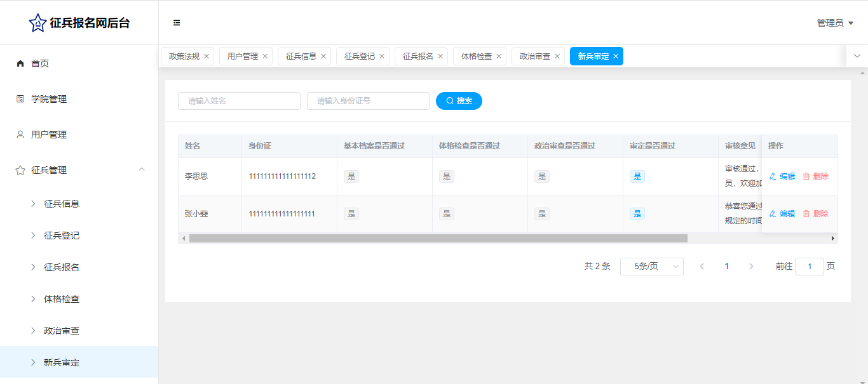The image size is (868, 384).
Task: Click the star logo icon in header
Action: pos(37,23)
